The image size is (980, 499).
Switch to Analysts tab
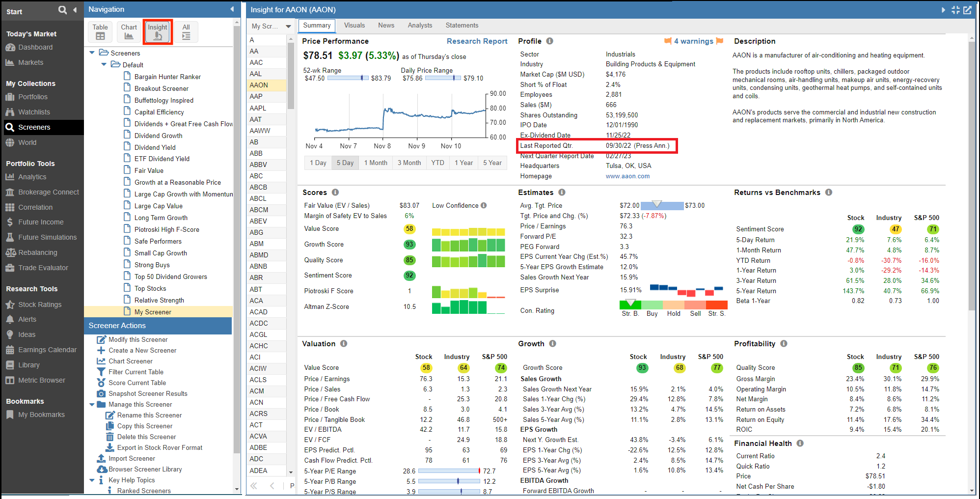pyautogui.click(x=420, y=26)
